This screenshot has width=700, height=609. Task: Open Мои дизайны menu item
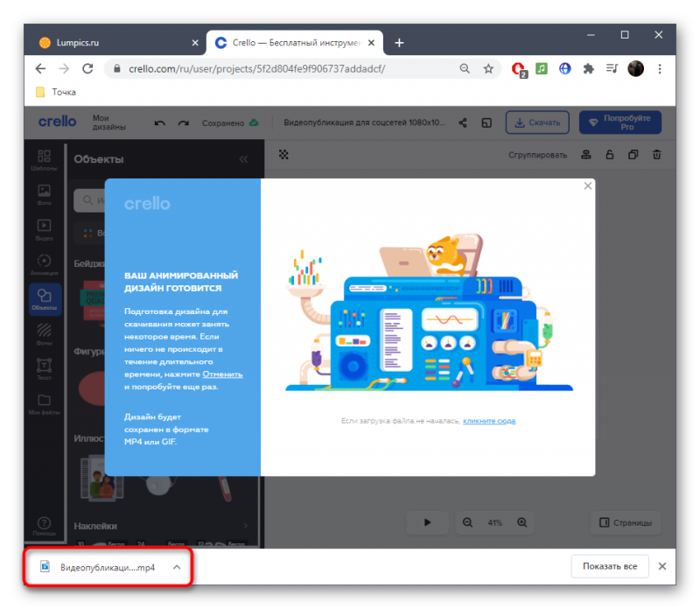[x=108, y=122]
